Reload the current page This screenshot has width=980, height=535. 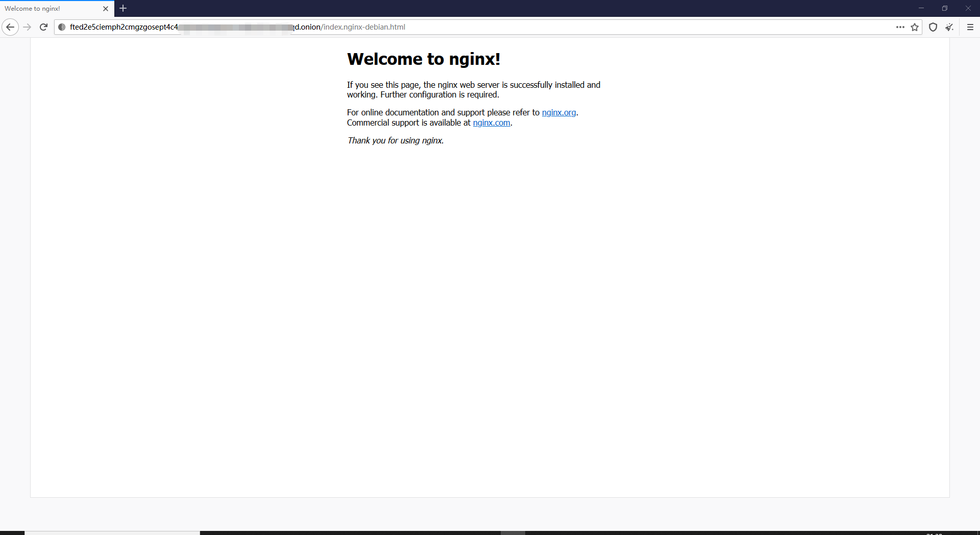click(44, 27)
